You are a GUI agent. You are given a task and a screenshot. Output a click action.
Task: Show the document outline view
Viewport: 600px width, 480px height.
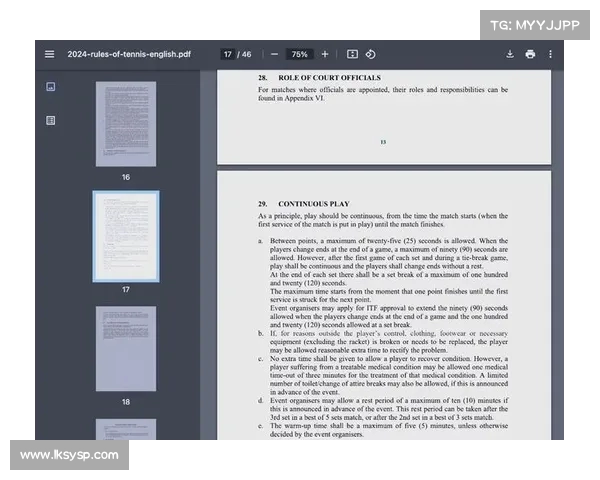(51, 121)
